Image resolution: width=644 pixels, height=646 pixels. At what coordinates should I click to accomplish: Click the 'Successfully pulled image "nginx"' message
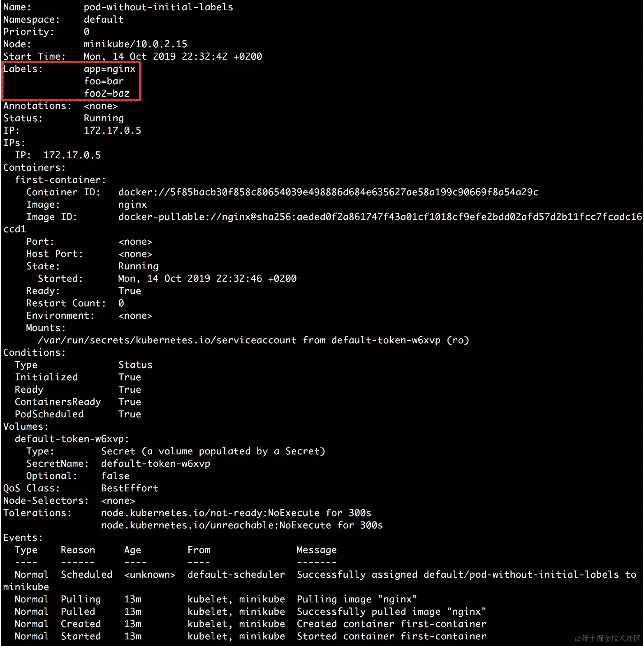tap(391, 611)
